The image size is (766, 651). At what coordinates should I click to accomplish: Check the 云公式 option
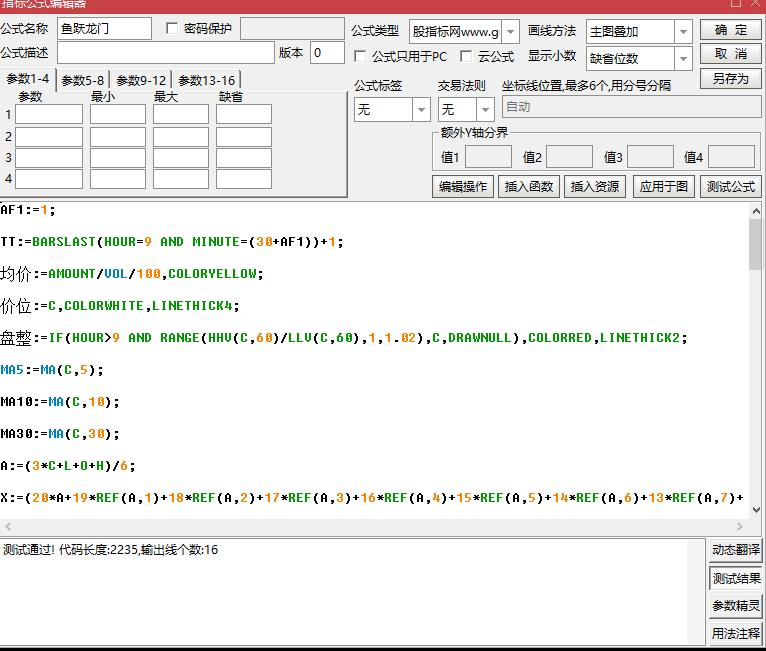[x=467, y=57]
